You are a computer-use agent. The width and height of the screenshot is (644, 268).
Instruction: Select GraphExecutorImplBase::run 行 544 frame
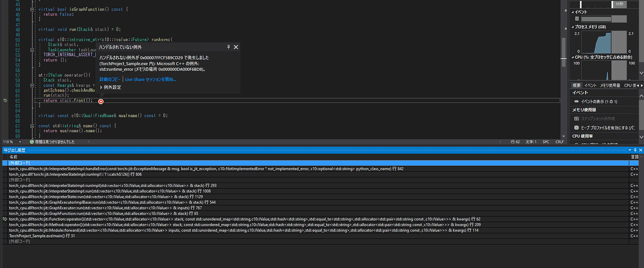[x=320, y=202]
